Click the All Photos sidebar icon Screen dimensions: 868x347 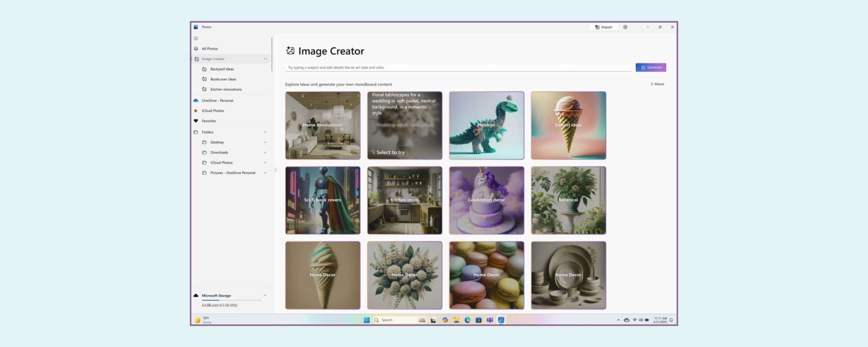pyautogui.click(x=196, y=49)
